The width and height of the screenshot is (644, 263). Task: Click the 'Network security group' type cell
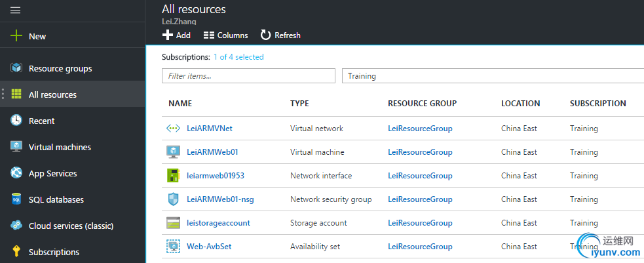(331, 199)
